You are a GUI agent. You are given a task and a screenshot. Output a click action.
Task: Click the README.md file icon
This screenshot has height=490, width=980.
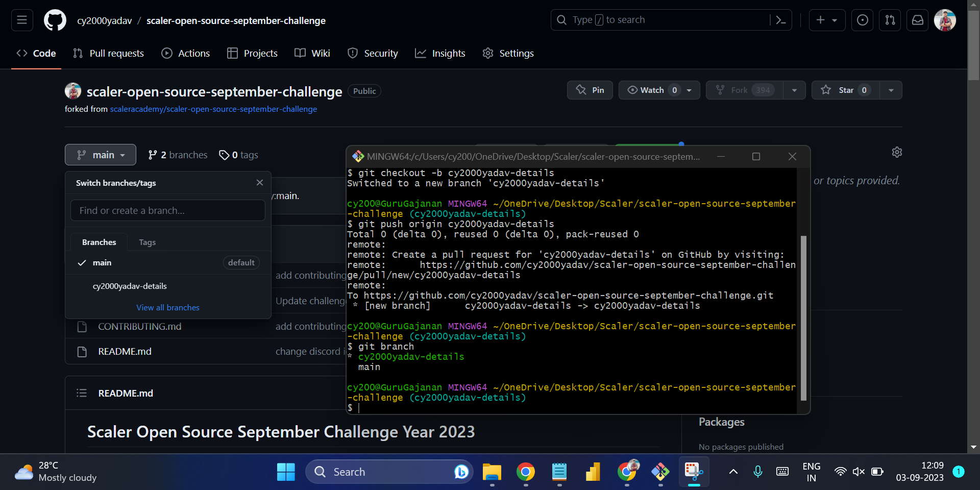(x=82, y=351)
